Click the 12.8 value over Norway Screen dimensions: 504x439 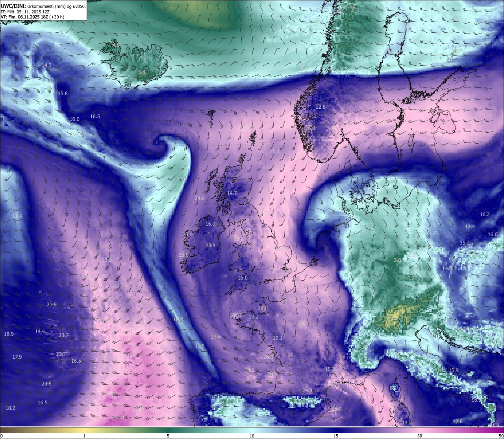tap(321, 107)
